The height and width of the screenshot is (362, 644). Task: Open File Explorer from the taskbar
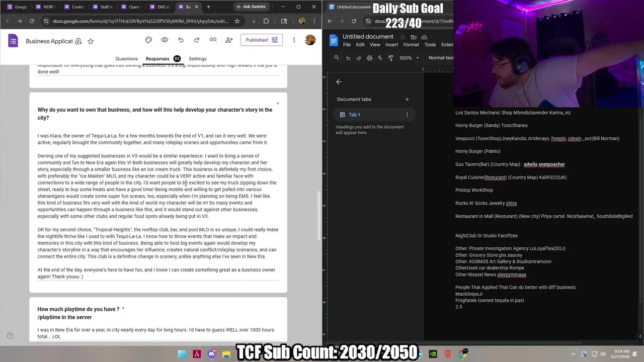pyautogui.click(x=226, y=354)
